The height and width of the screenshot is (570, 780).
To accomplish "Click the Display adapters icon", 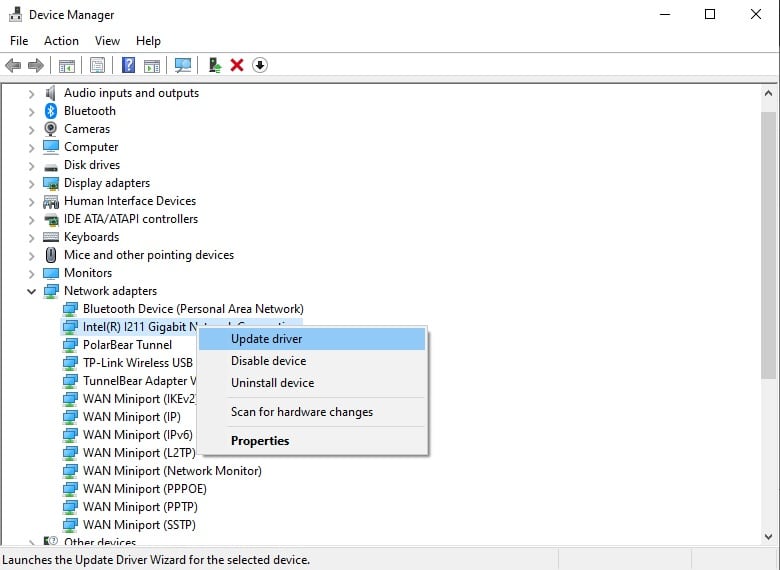I will click(x=51, y=183).
